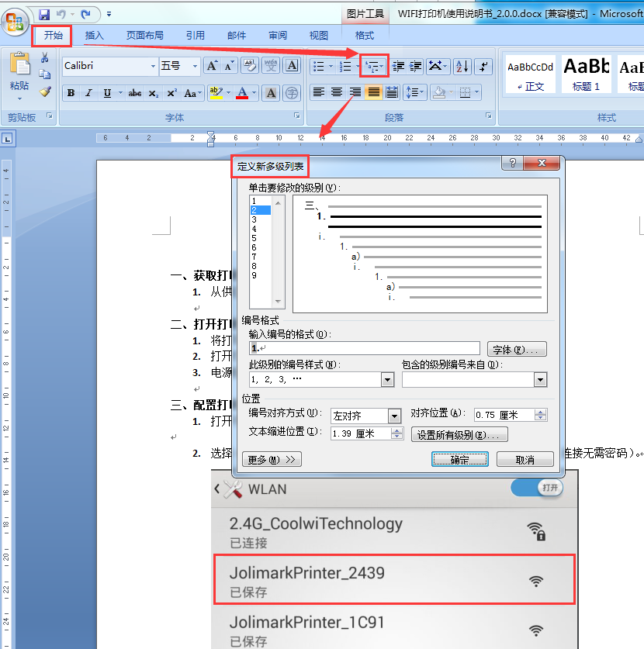The height and width of the screenshot is (649, 644).
Task: Open the bullets list button
Action: 319,66
